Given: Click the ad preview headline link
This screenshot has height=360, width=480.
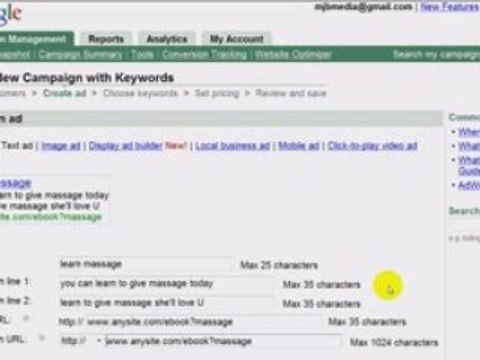Looking at the screenshot, I should 15,183.
